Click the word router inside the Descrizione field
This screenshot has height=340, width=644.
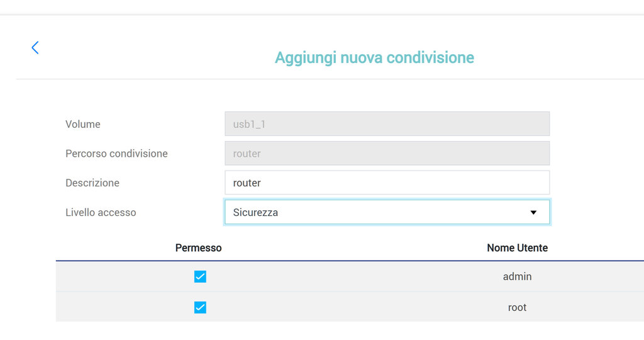[247, 183]
